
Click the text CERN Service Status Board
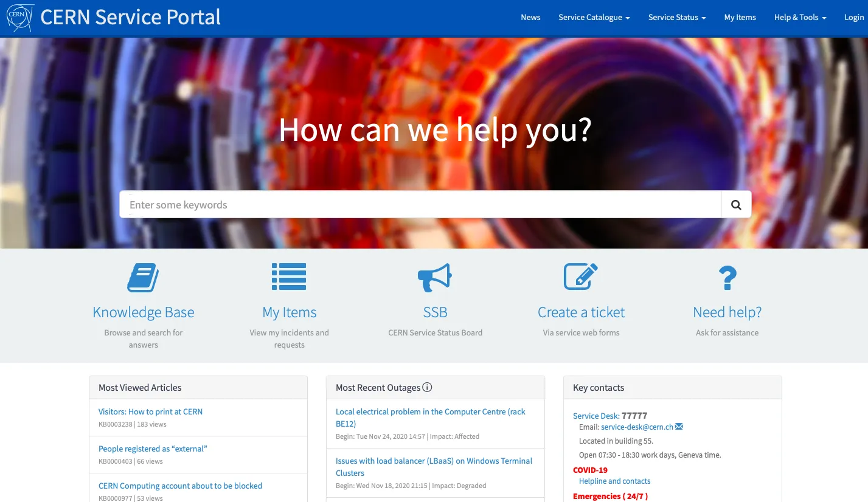tap(436, 332)
